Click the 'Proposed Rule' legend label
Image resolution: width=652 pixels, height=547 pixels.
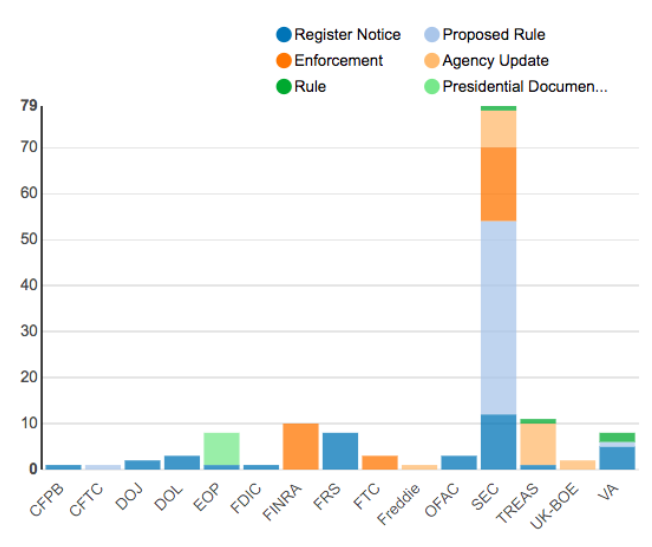(x=494, y=35)
